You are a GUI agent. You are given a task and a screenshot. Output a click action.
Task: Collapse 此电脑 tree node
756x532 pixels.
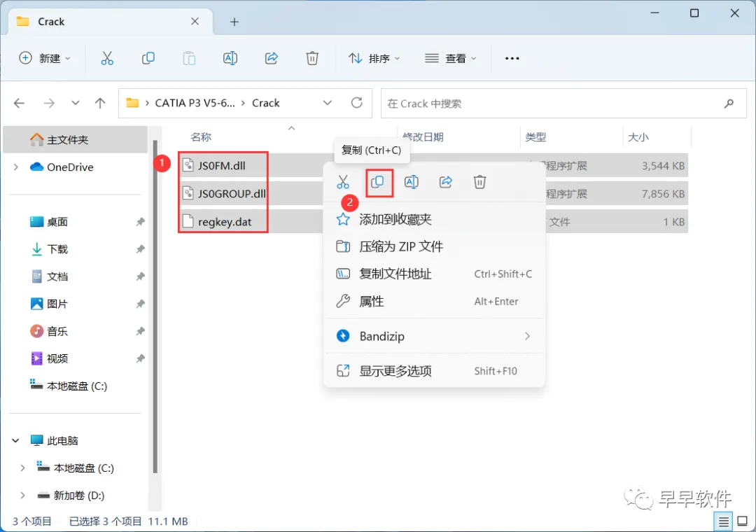tap(16, 440)
